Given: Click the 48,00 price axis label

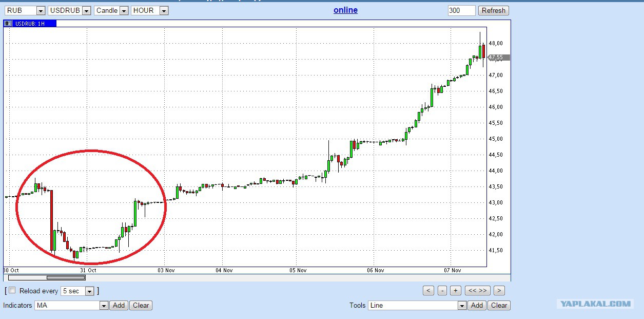Looking at the screenshot, I should click(496, 43).
